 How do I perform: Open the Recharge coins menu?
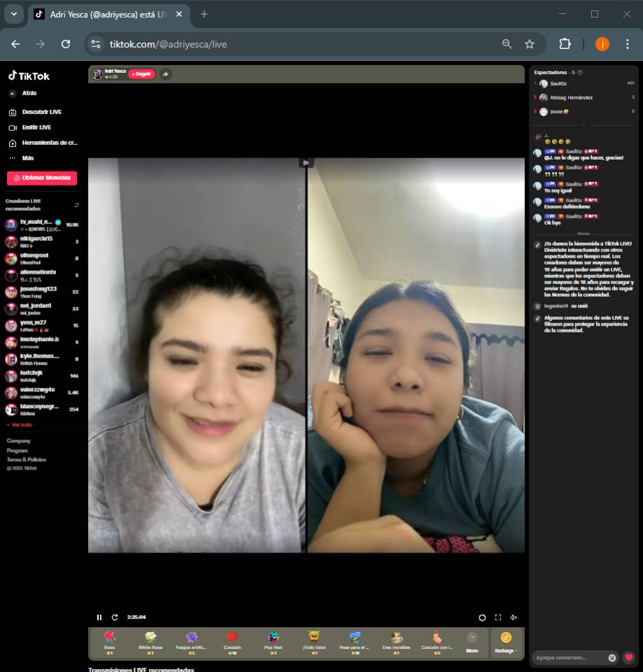coord(506,640)
